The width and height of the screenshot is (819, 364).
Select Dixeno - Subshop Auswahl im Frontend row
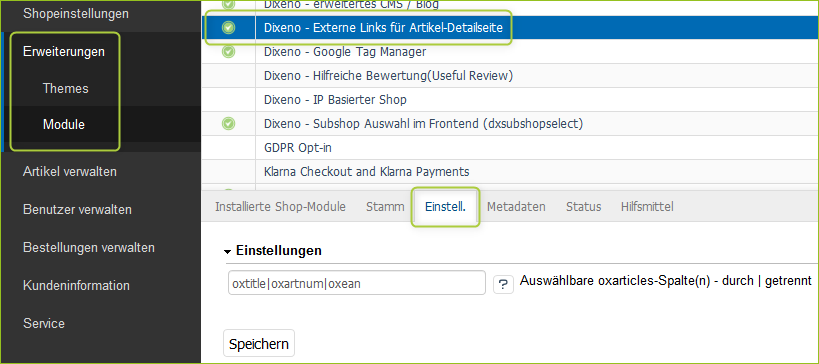tap(510, 124)
